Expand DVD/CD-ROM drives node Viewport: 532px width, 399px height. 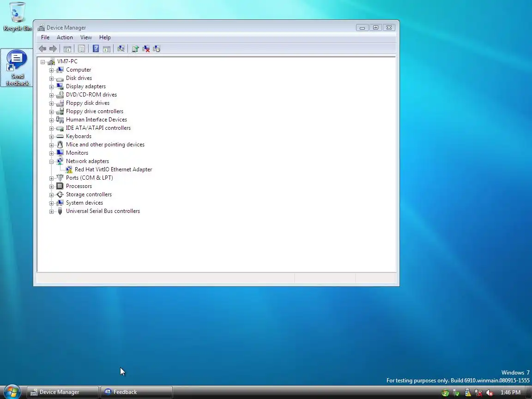(x=51, y=95)
